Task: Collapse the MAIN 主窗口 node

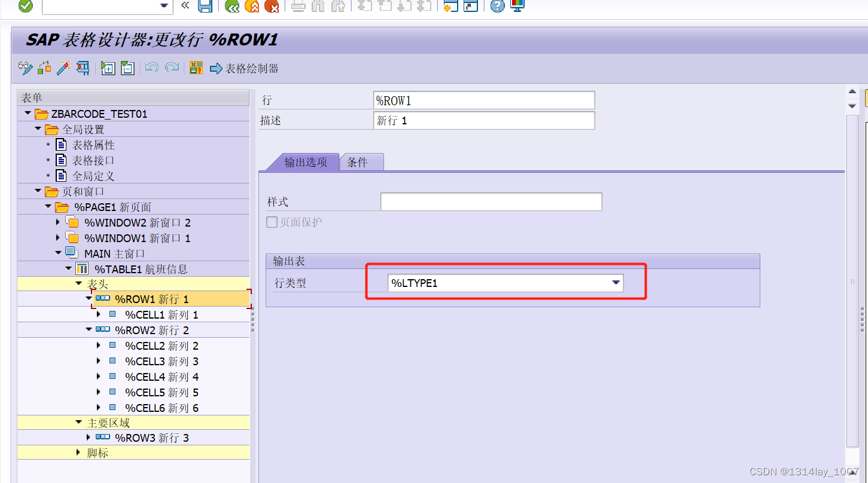Action: (59, 253)
